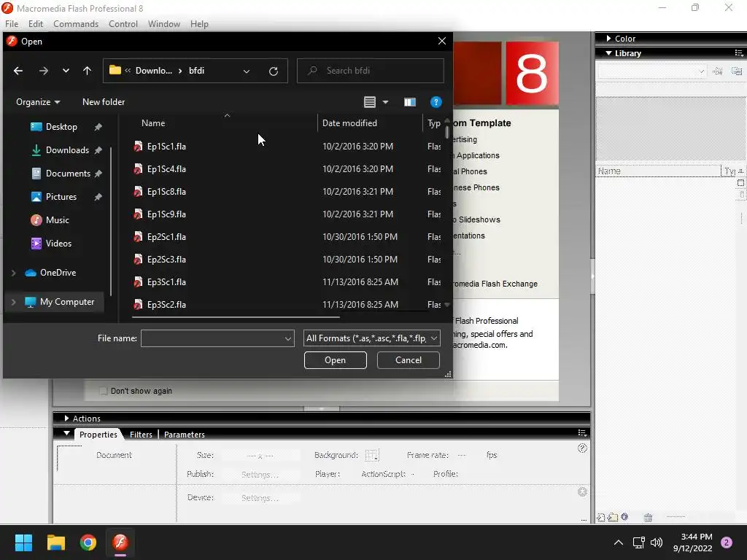Create a New folder
Image resolution: width=747 pixels, height=560 pixels.
click(104, 102)
